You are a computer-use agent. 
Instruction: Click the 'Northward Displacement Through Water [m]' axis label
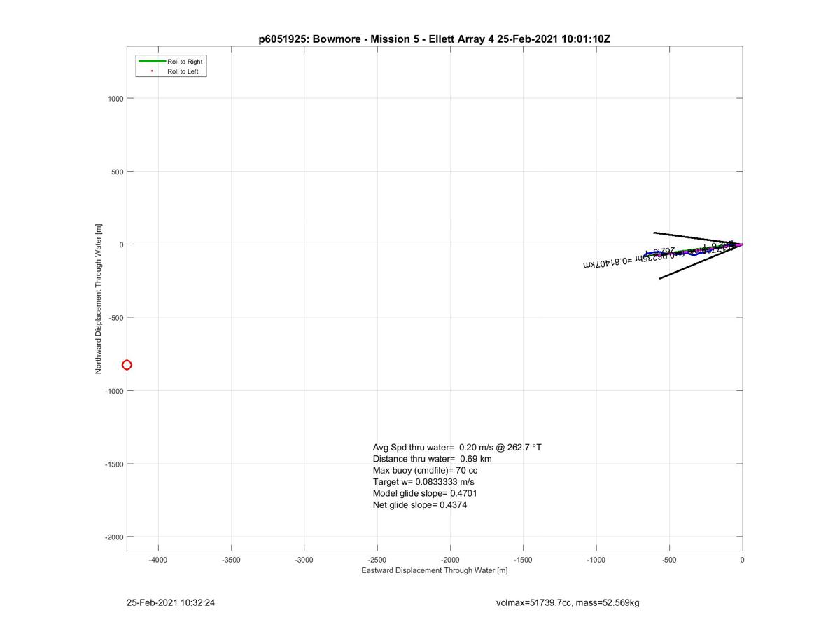[99, 299]
